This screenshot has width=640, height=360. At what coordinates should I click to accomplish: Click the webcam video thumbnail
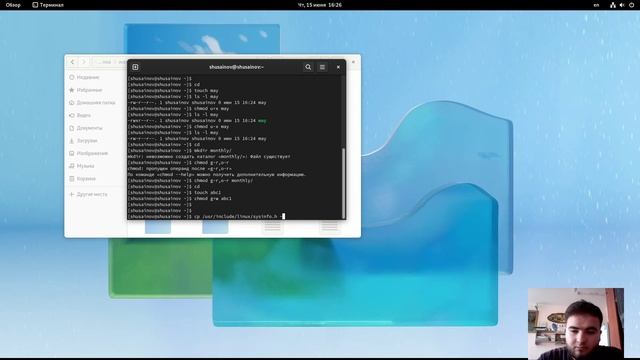(576, 323)
